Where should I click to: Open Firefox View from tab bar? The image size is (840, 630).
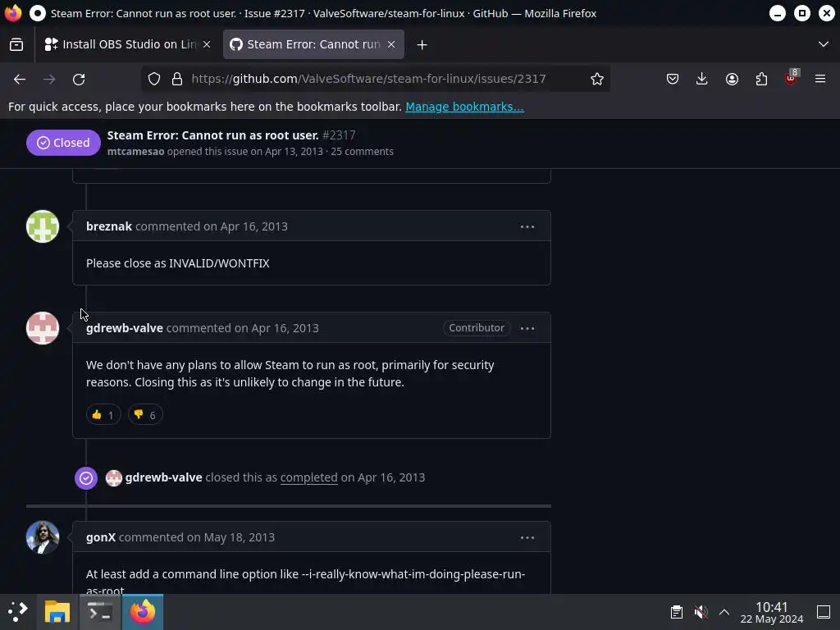coord(16,44)
